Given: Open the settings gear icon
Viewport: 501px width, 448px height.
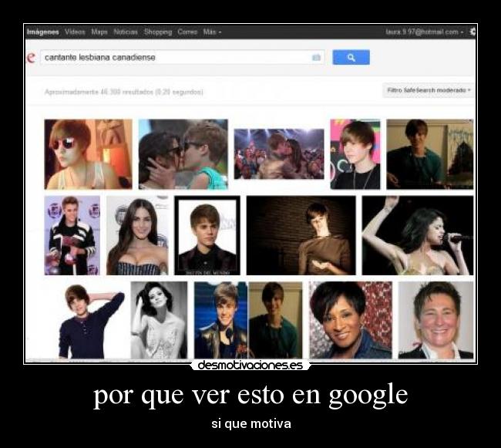Looking at the screenshot, I should (472, 32).
